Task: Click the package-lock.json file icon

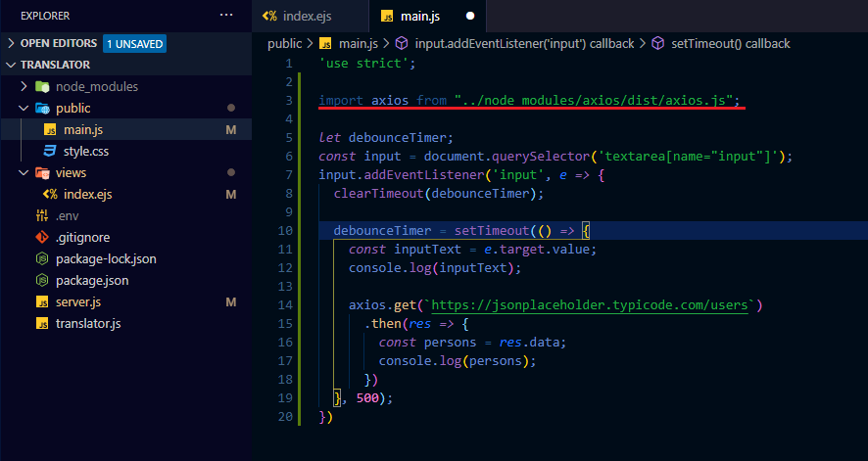Action: 42,258
